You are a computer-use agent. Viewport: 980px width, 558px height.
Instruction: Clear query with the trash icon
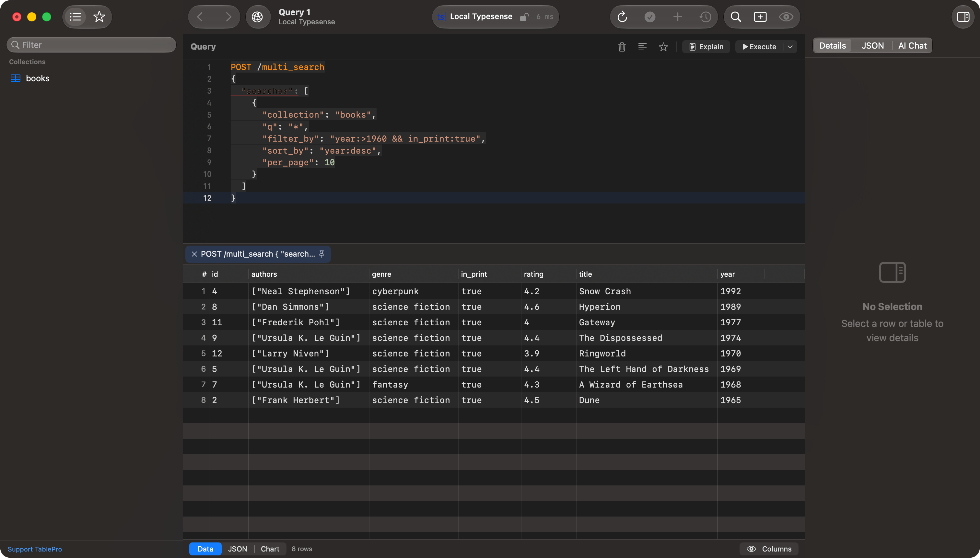point(622,47)
